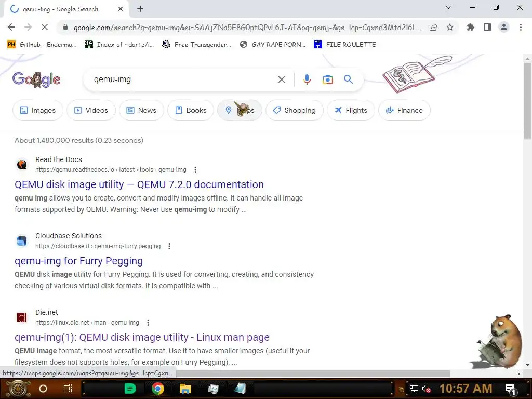Screen dimensions: 532x399
Task: Click the result count text
Action: tap(79, 140)
